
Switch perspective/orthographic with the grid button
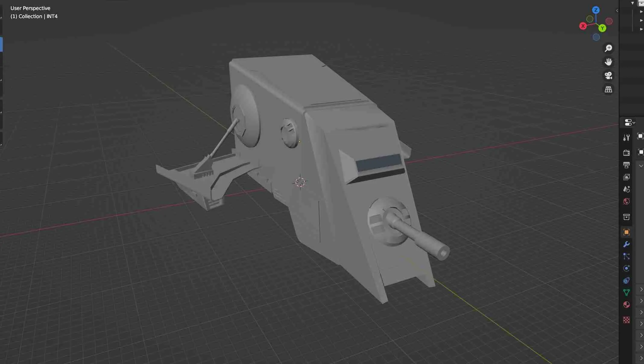click(608, 89)
